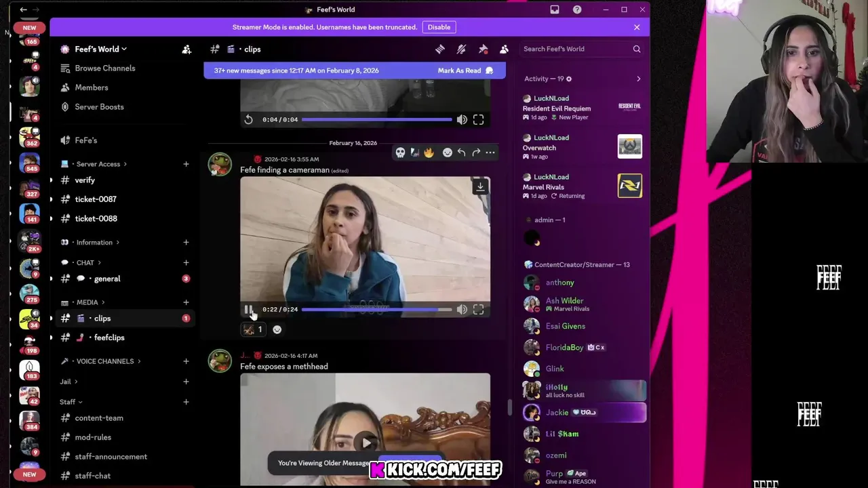Pause the Fefe finding a cameraman video
The height and width of the screenshot is (488, 868).
249,310
